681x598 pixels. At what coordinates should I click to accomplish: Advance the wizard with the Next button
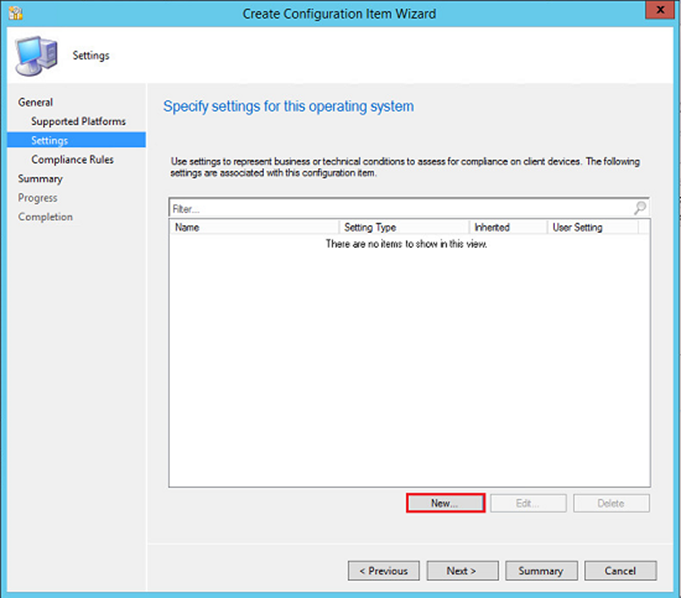point(462,571)
